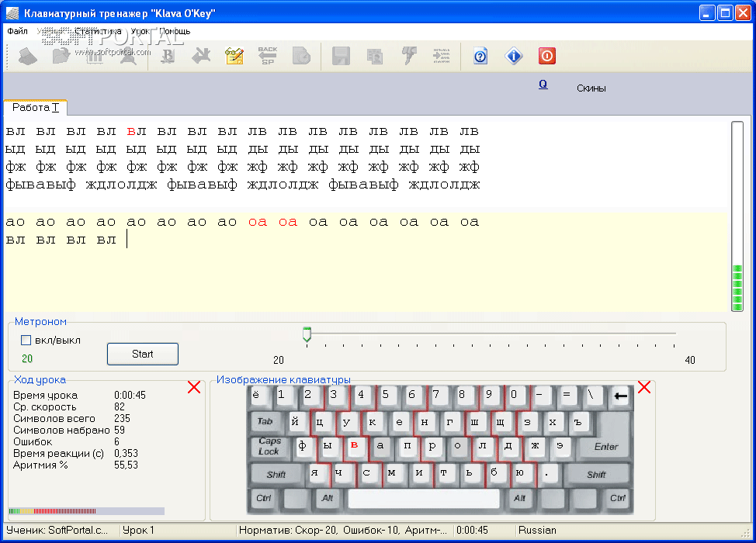756x543 pixels.
Task: Click the Норматив status bar entry
Action: [x=343, y=531]
